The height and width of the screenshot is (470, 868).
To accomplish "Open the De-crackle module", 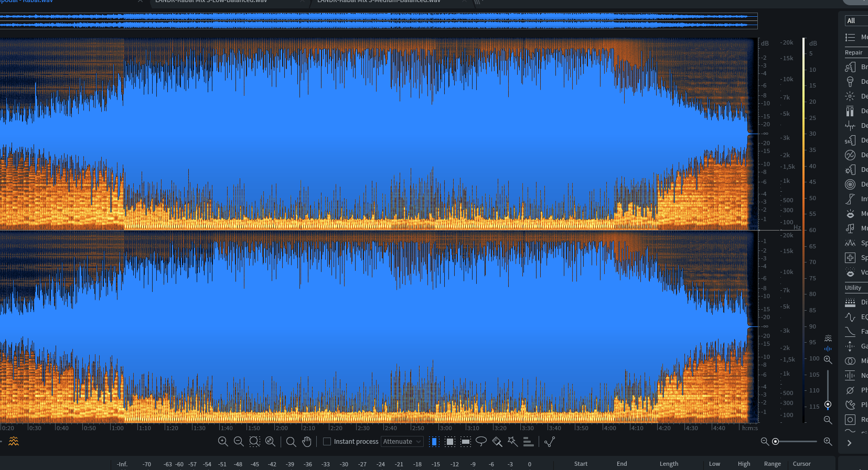I will tap(850, 125).
